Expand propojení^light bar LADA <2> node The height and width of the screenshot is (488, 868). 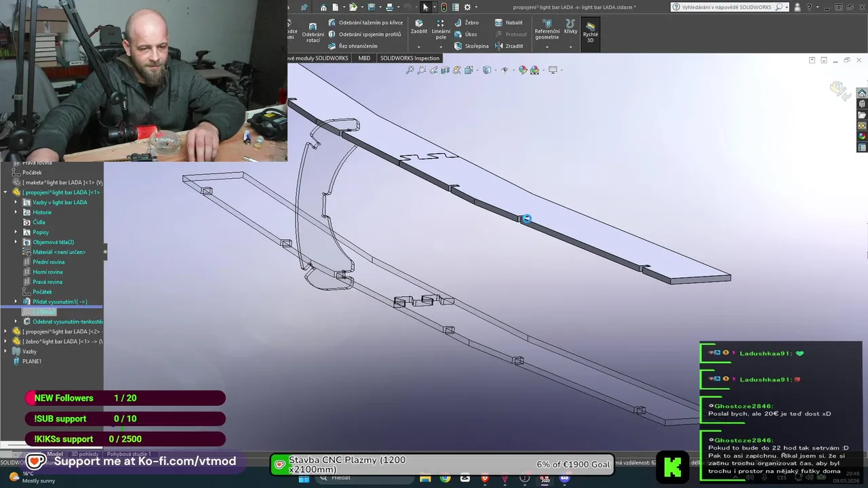5,331
